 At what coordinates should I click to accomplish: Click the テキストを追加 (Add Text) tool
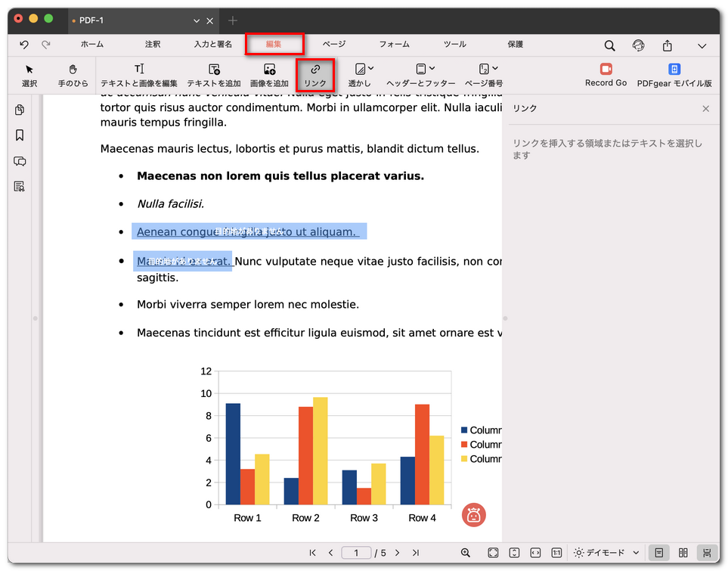pyautogui.click(x=214, y=75)
